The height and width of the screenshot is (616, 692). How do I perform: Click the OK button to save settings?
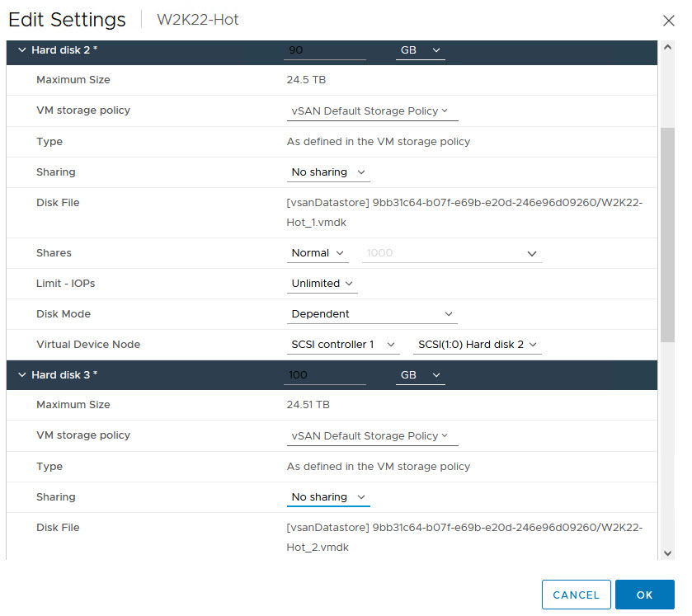point(645,595)
